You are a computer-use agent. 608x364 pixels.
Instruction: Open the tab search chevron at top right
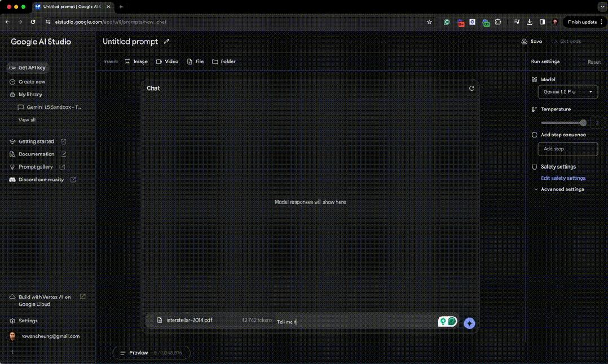[602, 7]
